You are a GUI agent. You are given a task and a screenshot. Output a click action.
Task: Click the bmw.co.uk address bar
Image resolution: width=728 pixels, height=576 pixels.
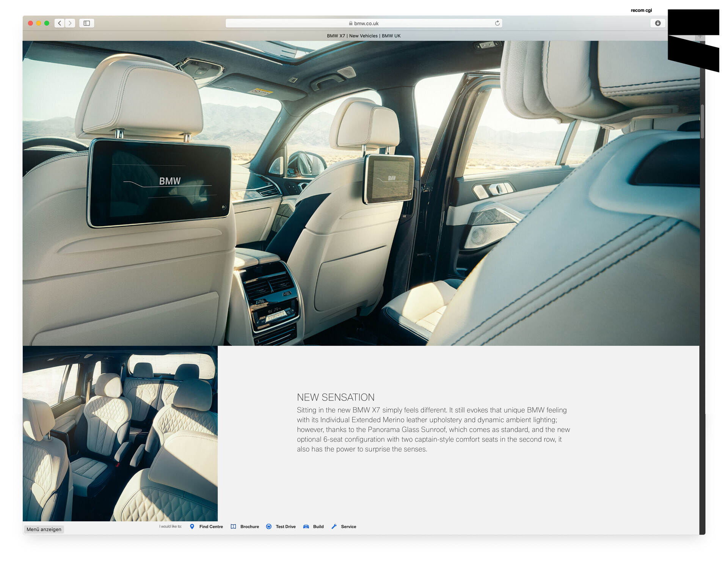[x=363, y=23]
